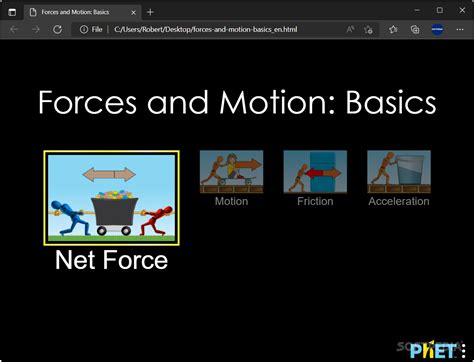Click the Acceleration label text
Image resolution: width=474 pixels, height=362 pixels.
pos(399,201)
